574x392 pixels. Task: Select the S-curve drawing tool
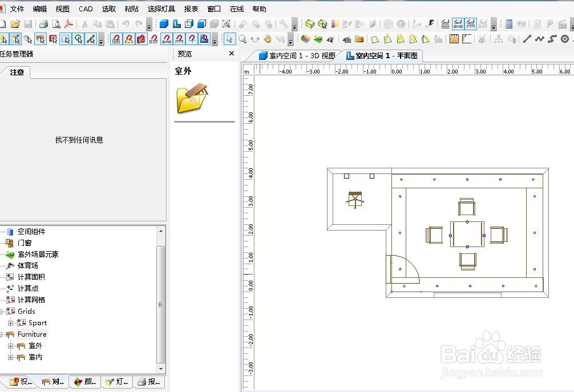point(552,39)
